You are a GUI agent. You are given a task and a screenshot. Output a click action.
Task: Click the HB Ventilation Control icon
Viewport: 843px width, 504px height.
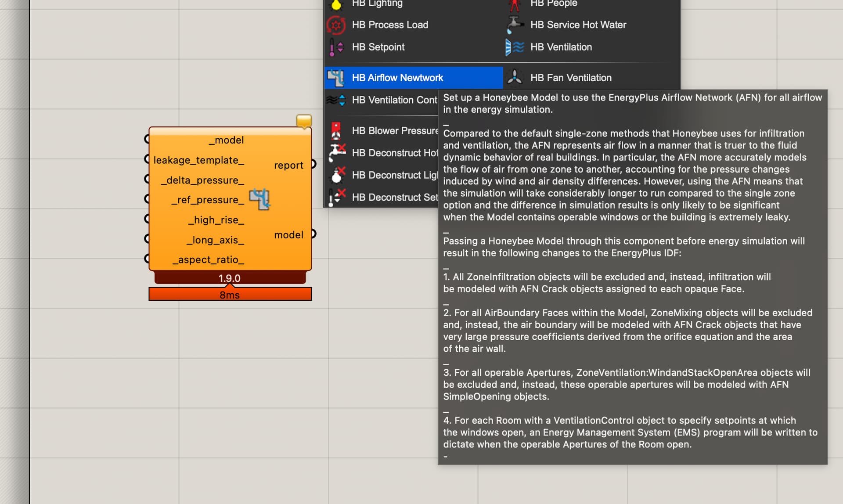click(336, 100)
